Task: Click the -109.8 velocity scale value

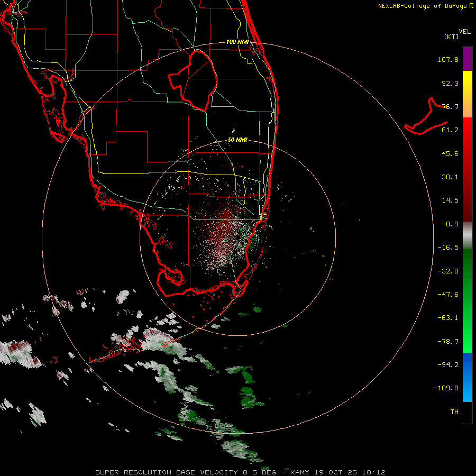Action: 446,388
